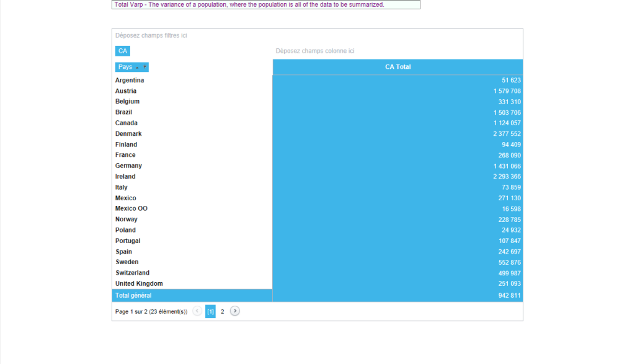Select the Mexico OO row label
The width and height of the screenshot is (635, 364).
[x=131, y=208]
